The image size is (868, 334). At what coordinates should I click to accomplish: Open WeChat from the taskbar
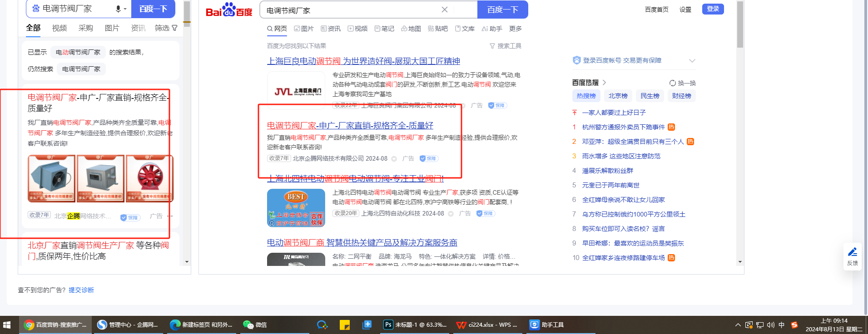click(x=248, y=325)
